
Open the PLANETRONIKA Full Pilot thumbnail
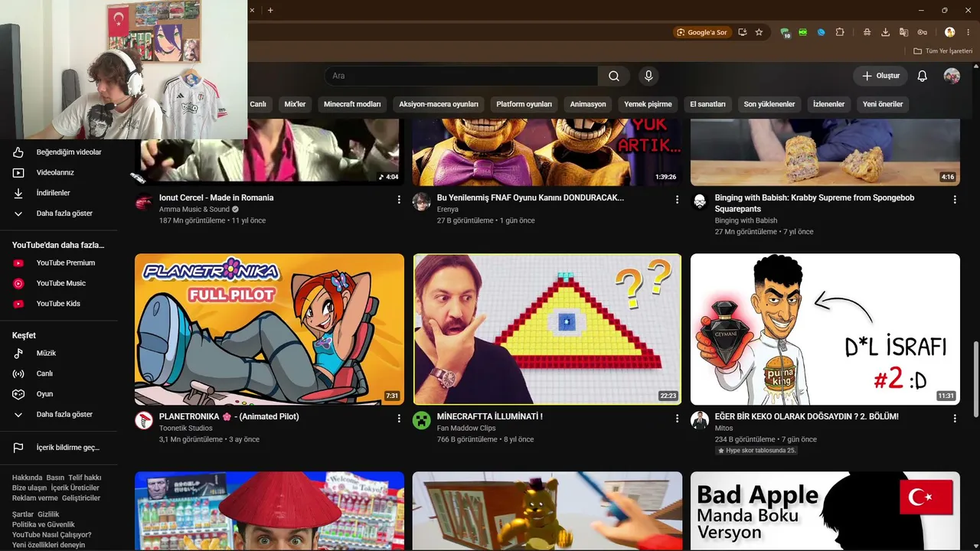pyautogui.click(x=269, y=329)
